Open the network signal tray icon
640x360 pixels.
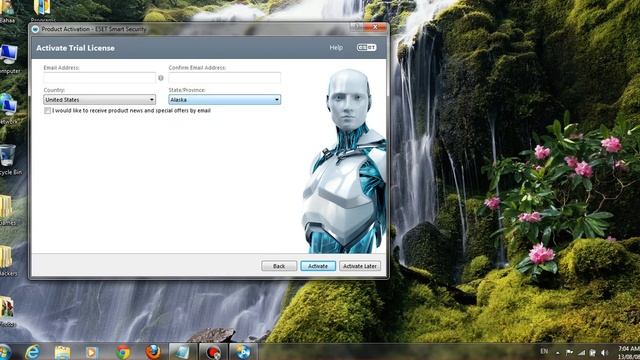pos(581,353)
